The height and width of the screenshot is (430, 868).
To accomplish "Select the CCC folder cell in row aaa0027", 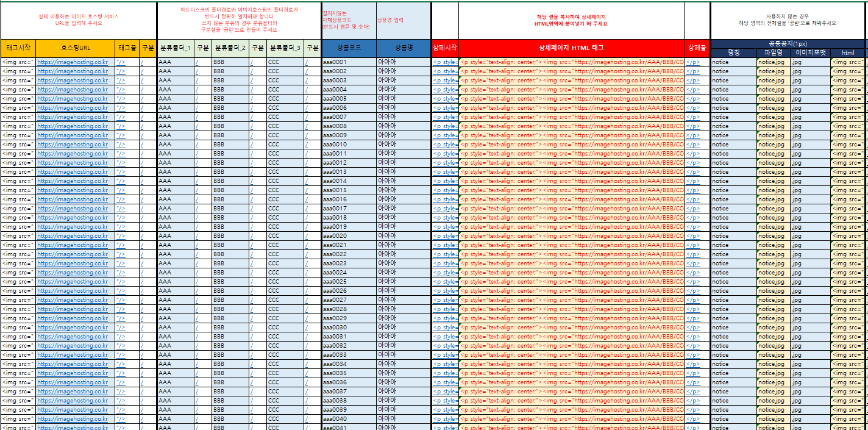I will [285, 300].
